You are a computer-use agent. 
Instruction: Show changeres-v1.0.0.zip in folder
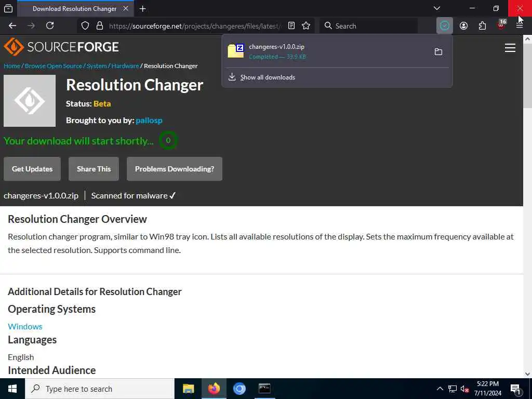point(438,51)
